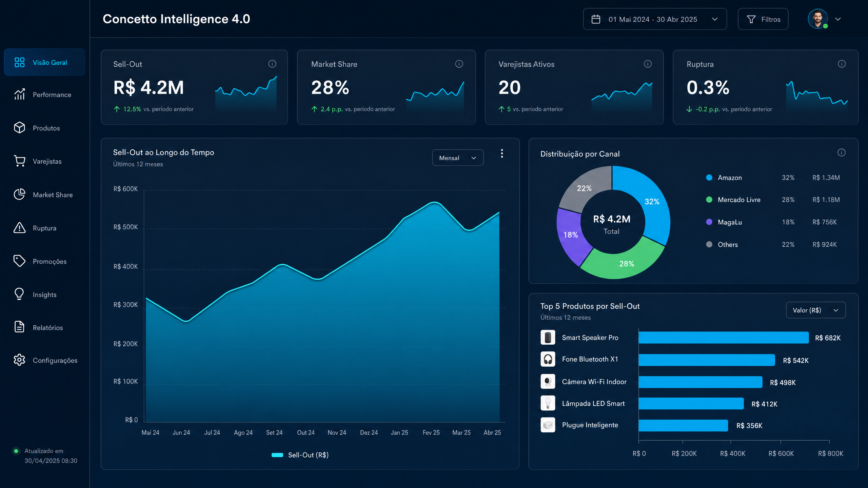Click the Lâmpada LED Smart thumbnail

coord(548,403)
